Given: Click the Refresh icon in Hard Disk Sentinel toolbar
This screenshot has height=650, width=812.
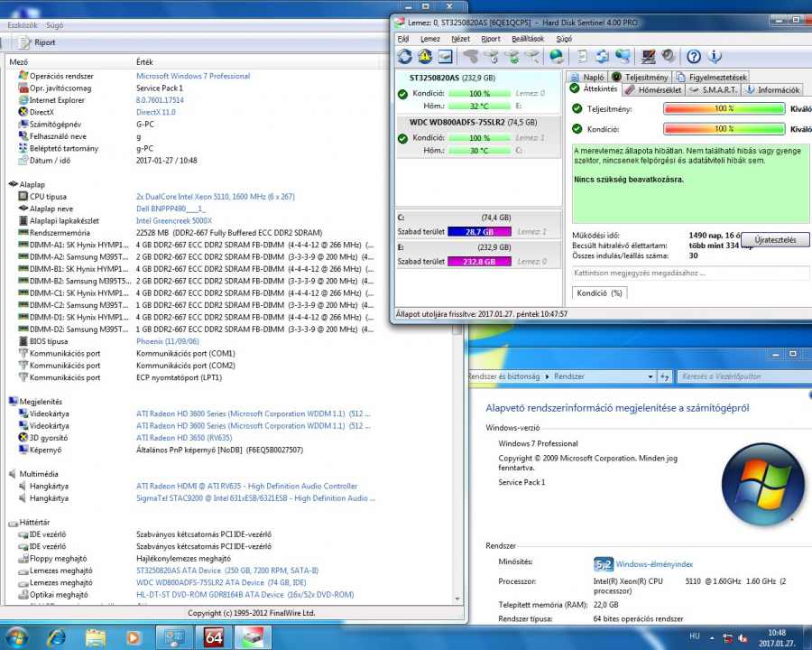Looking at the screenshot, I should pos(404,56).
